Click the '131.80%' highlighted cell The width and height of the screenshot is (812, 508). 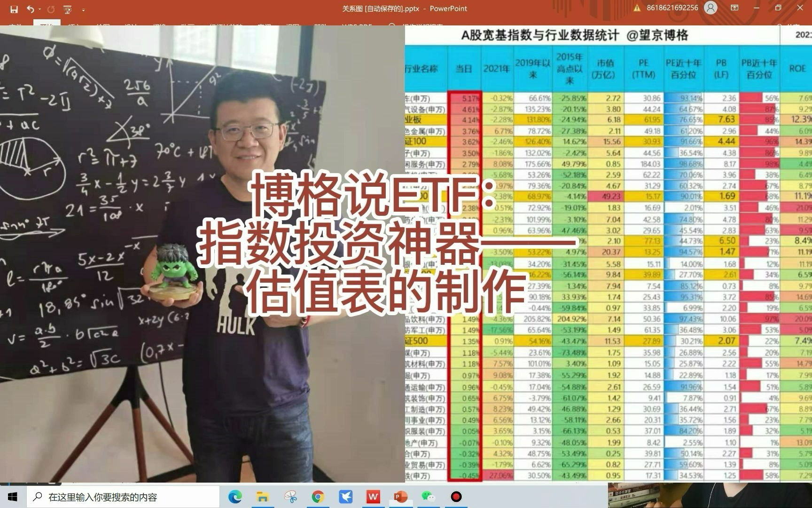pyautogui.click(x=532, y=119)
